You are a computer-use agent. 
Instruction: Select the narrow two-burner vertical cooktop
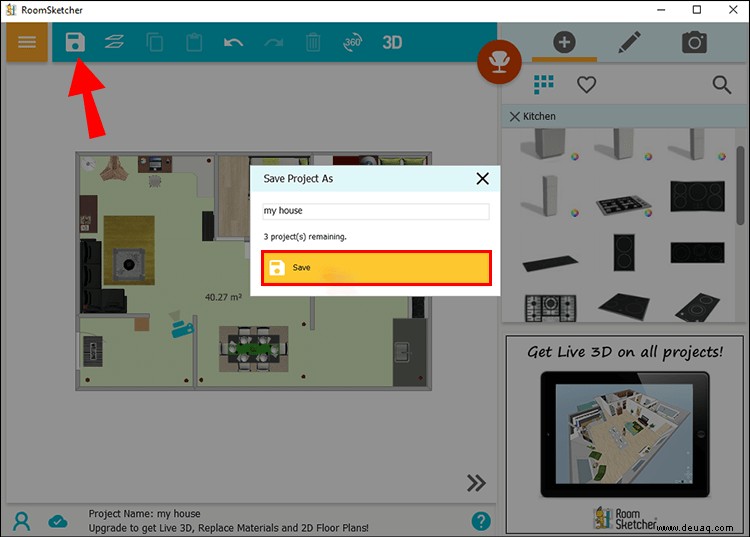click(x=624, y=252)
